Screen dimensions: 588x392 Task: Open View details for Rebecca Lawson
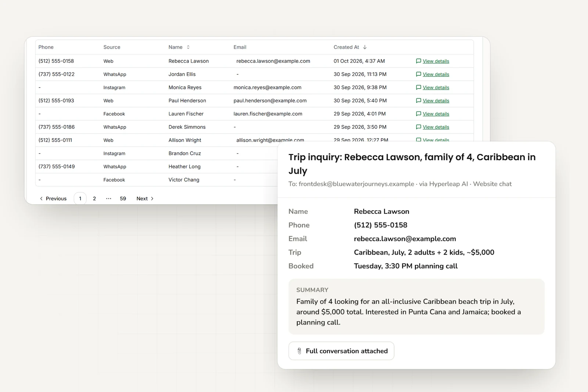(436, 61)
